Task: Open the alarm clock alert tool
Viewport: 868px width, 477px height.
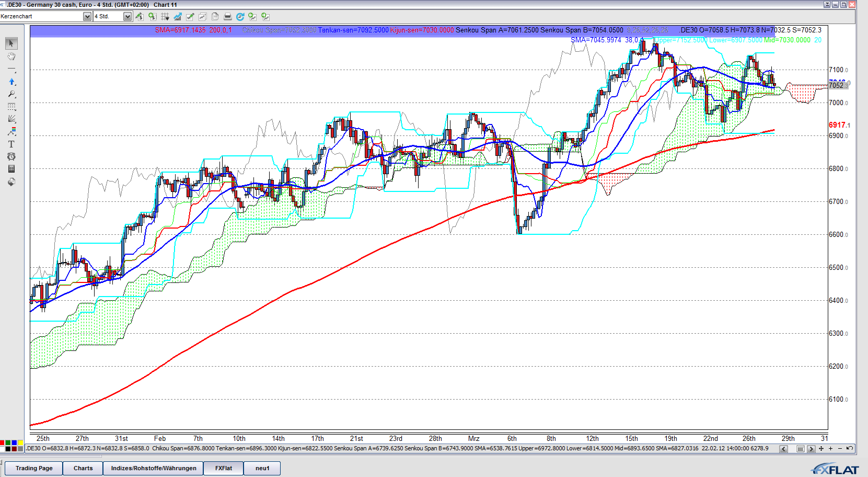Action: click(11, 157)
